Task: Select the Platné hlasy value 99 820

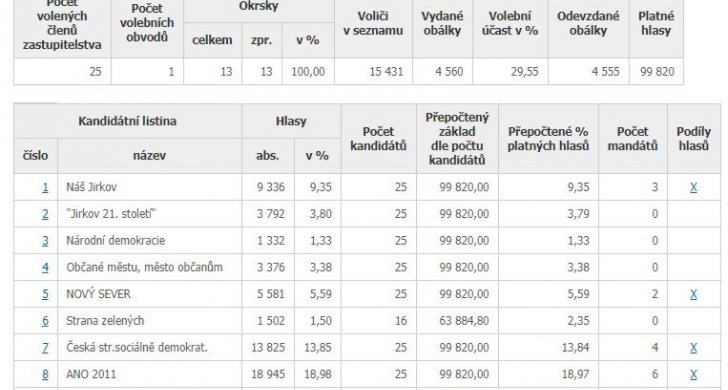Action: [656, 72]
